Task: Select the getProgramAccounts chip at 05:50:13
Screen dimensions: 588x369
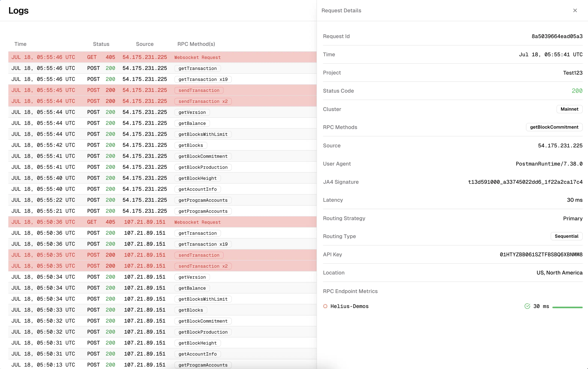Action: click(203, 365)
